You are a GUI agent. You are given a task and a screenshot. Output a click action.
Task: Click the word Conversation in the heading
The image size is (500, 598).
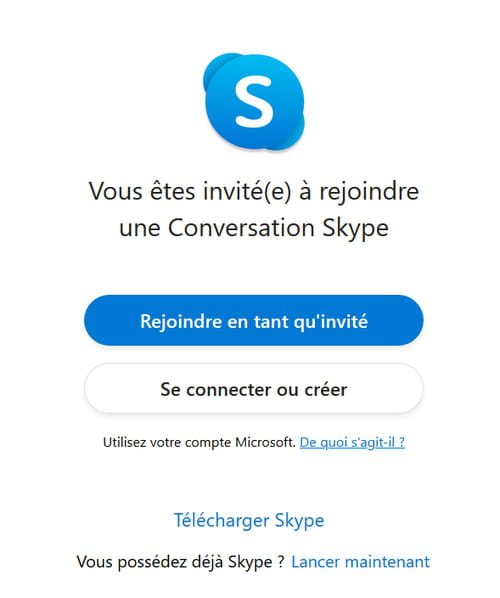click(241, 228)
